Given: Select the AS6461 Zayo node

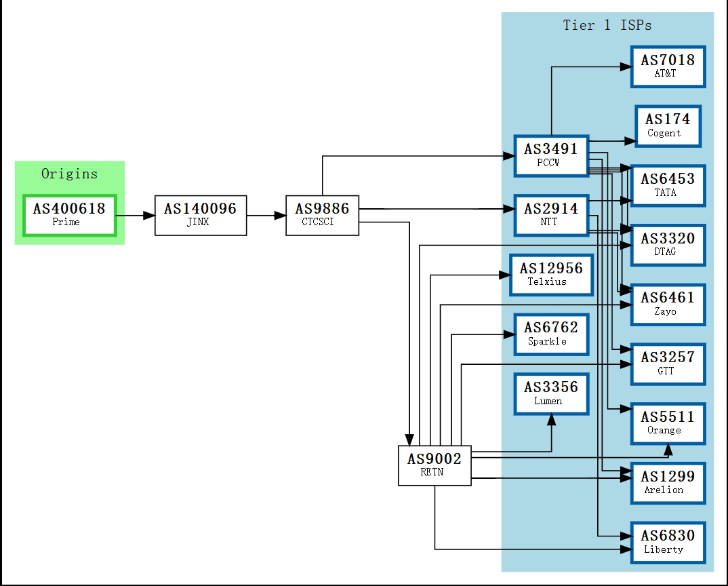Looking at the screenshot, I should point(668,305).
